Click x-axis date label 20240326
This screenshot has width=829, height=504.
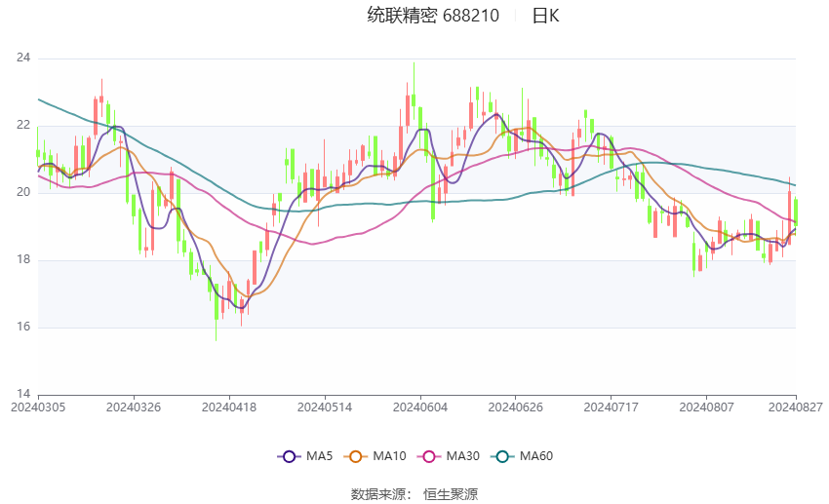pyautogui.click(x=134, y=407)
